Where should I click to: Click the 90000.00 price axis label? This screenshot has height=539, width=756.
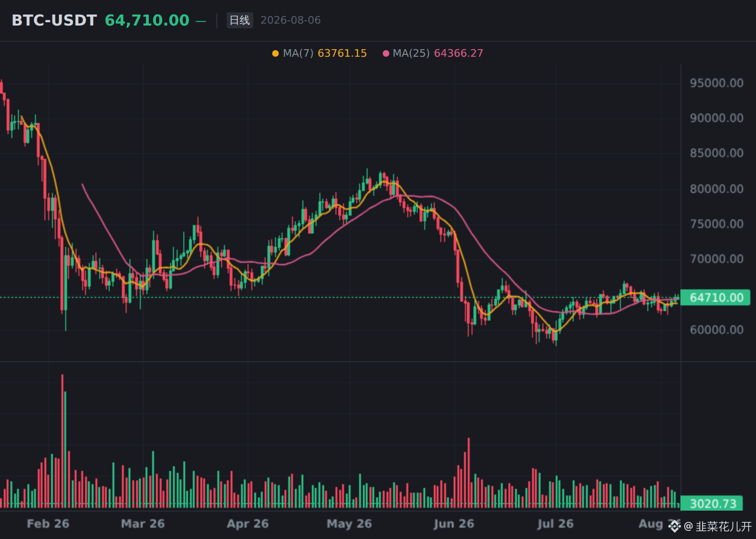coord(716,118)
